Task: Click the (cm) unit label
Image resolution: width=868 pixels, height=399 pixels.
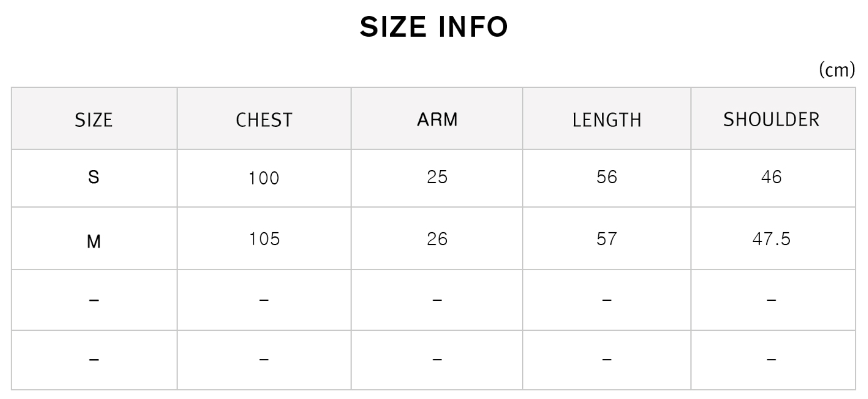Action: [837, 70]
